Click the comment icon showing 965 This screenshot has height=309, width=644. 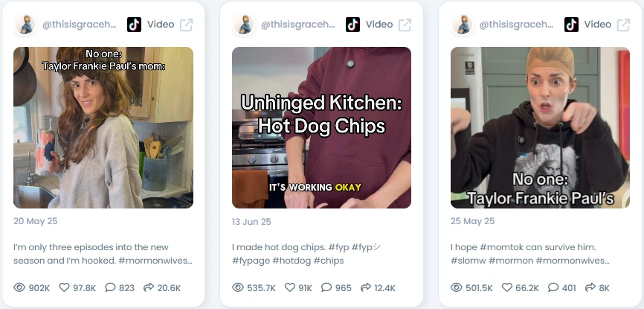[x=326, y=287]
